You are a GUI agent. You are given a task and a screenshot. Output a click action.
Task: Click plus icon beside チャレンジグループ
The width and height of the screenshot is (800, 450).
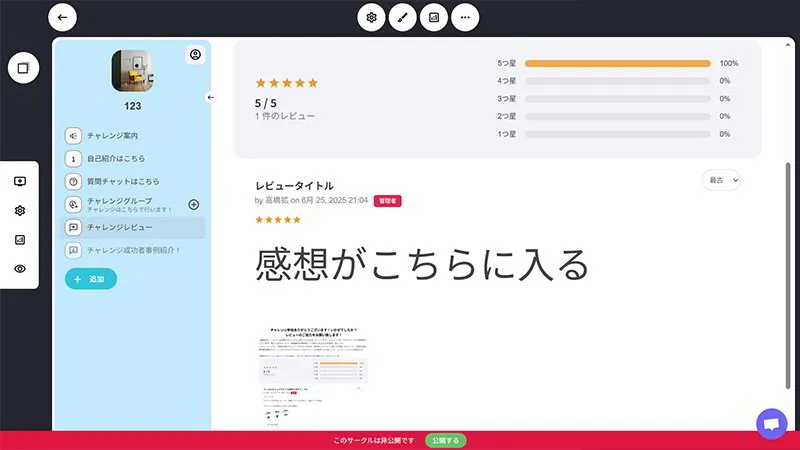click(194, 204)
